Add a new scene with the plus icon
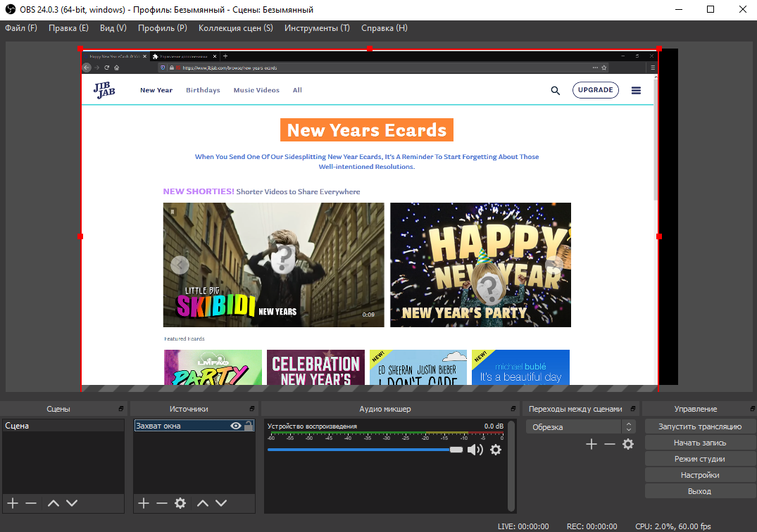The height and width of the screenshot is (532, 757). coord(13,503)
